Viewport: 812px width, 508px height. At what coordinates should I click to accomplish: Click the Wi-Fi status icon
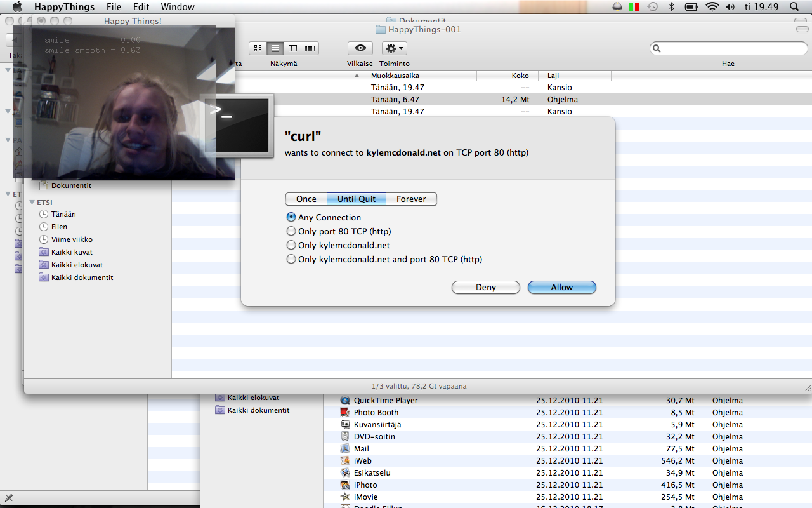pyautogui.click(x=712, y=7)
